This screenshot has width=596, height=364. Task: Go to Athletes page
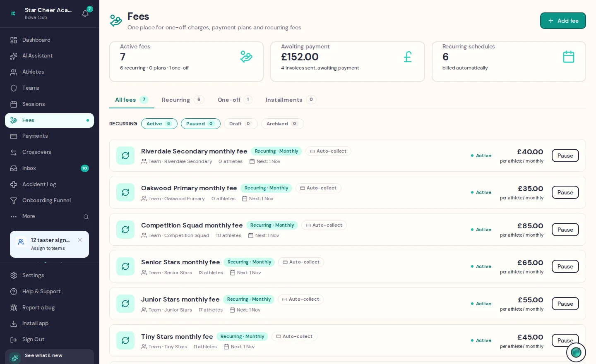click(x=49, y=72)
